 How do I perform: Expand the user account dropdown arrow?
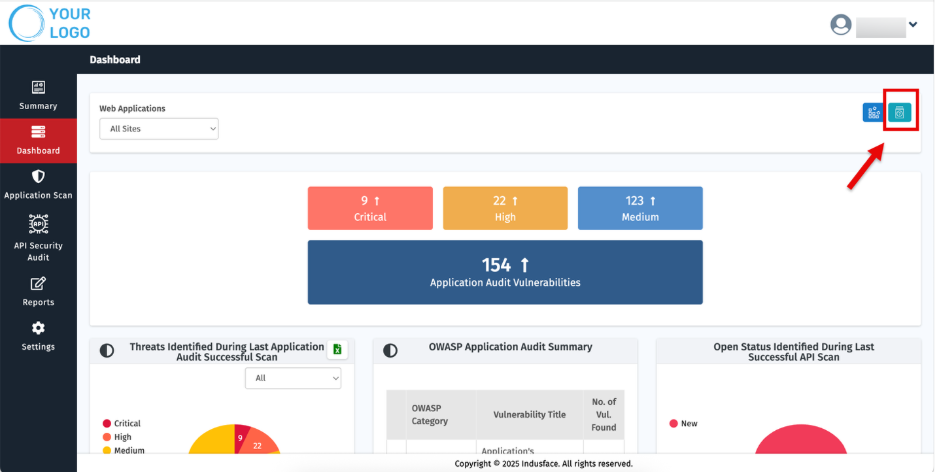(x=913, y=24)
